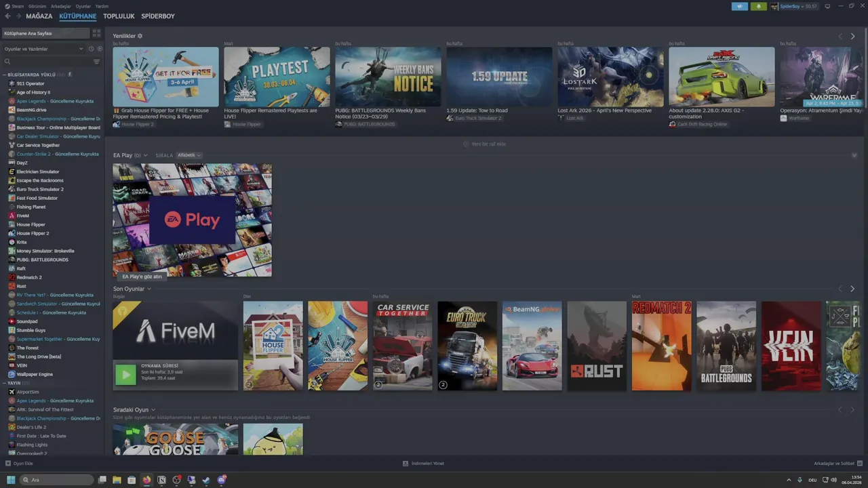This screenshot has width=868, height=488.
Task: Collapse the YAYIN category in sidebar
Action: click(x=5, y=383)
